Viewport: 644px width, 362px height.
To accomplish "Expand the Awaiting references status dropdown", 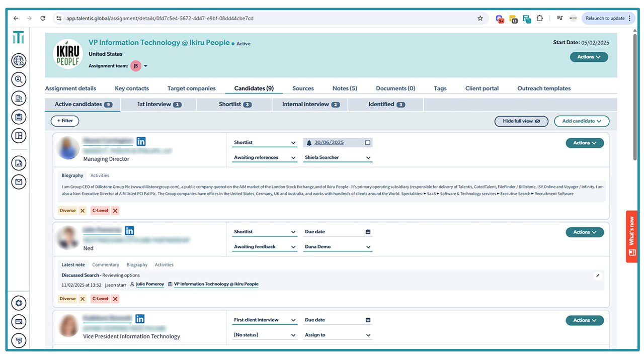I will [265, 157].
